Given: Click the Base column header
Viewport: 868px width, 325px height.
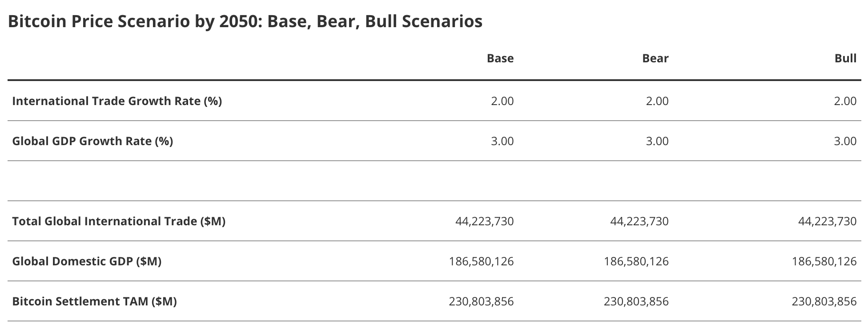Looking at the screenshot, I should pos(500,58).
